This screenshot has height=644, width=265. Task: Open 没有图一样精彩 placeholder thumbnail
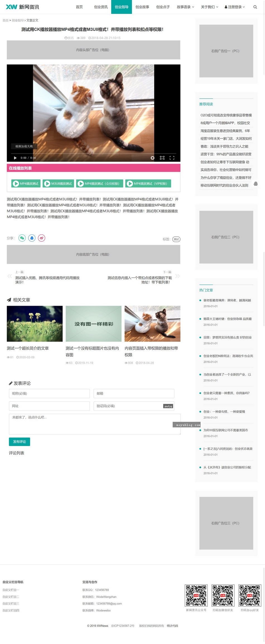pos(93,324)
